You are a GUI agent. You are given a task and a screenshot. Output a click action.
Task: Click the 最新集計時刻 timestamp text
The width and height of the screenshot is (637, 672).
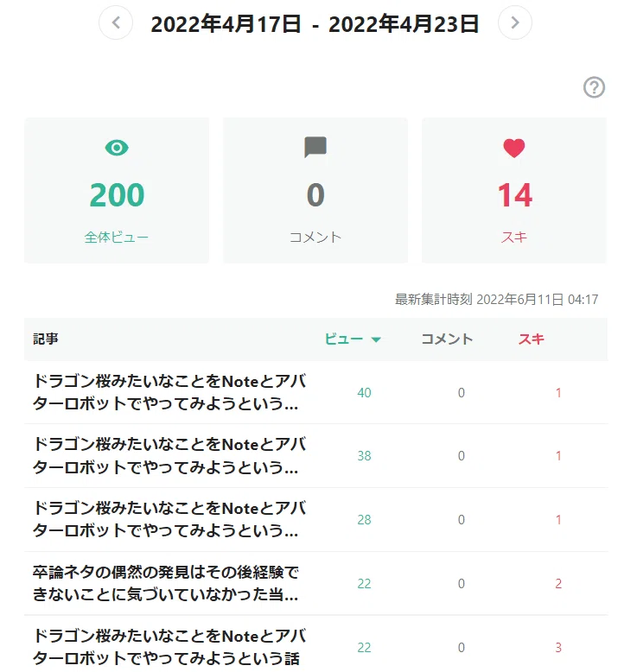point(496,299)
